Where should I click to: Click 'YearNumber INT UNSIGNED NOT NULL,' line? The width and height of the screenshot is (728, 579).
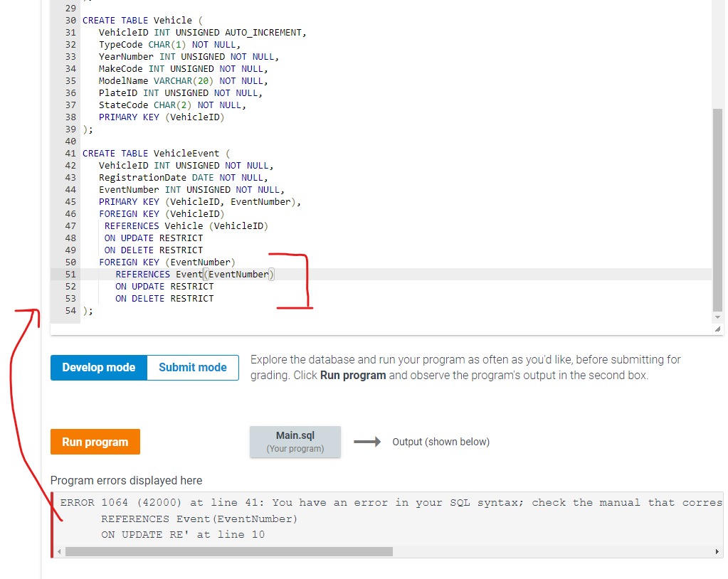[x=189, y=57]
